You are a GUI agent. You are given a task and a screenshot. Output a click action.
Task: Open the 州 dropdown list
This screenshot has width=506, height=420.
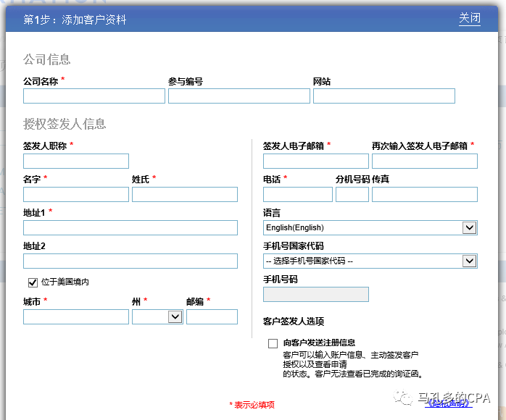click(x=157, y=316)
